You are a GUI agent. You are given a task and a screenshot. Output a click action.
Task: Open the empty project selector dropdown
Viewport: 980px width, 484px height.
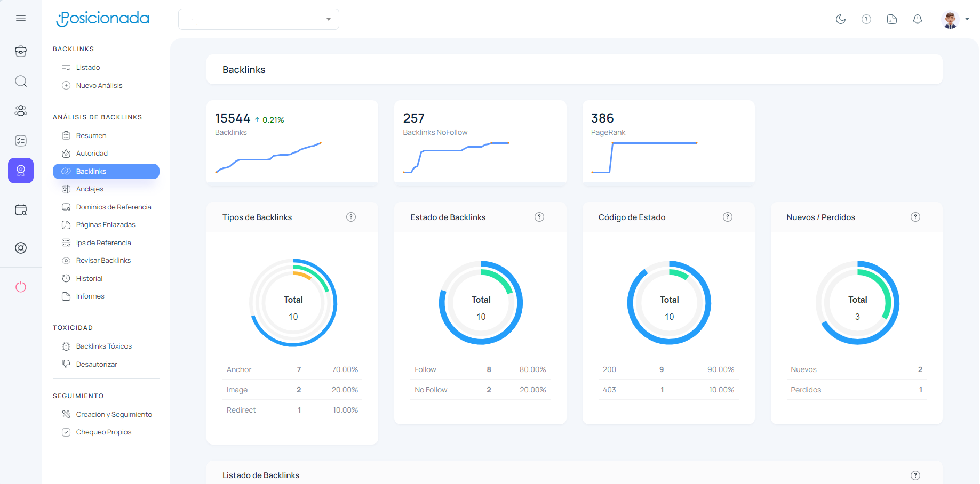point(259,19)
